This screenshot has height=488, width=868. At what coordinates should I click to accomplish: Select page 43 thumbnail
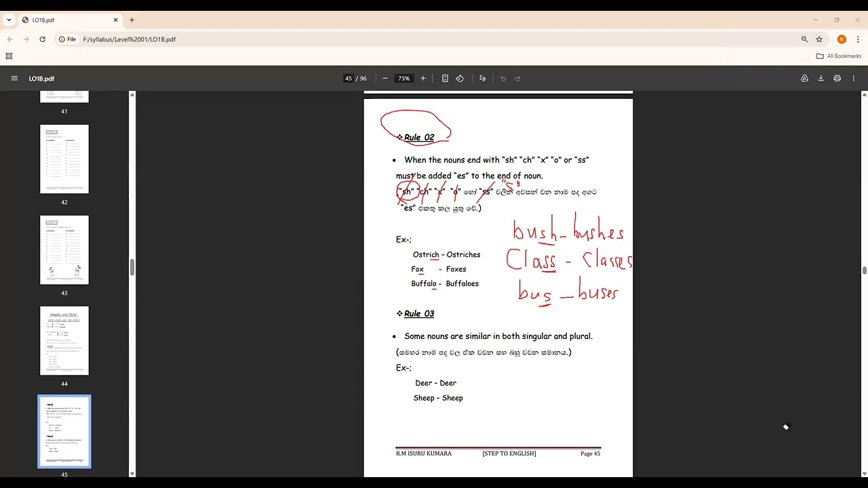[64, 250]
